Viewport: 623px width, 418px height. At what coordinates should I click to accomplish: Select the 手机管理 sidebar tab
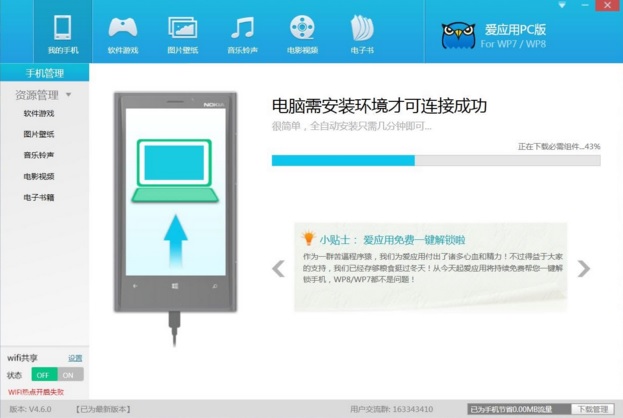pyautogui.click(x=44, y=73)
